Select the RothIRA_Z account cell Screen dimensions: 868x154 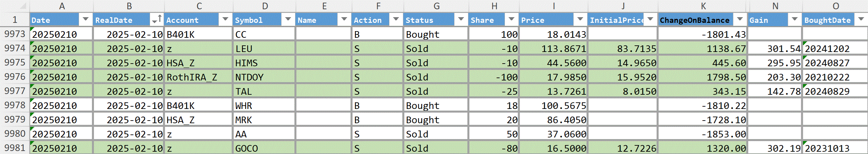click(198, 77)
